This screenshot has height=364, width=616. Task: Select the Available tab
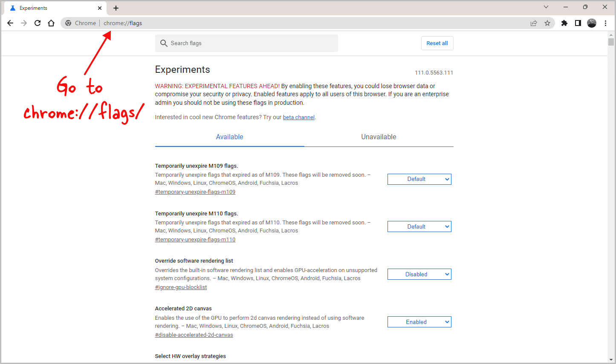(x=229, y=137)
